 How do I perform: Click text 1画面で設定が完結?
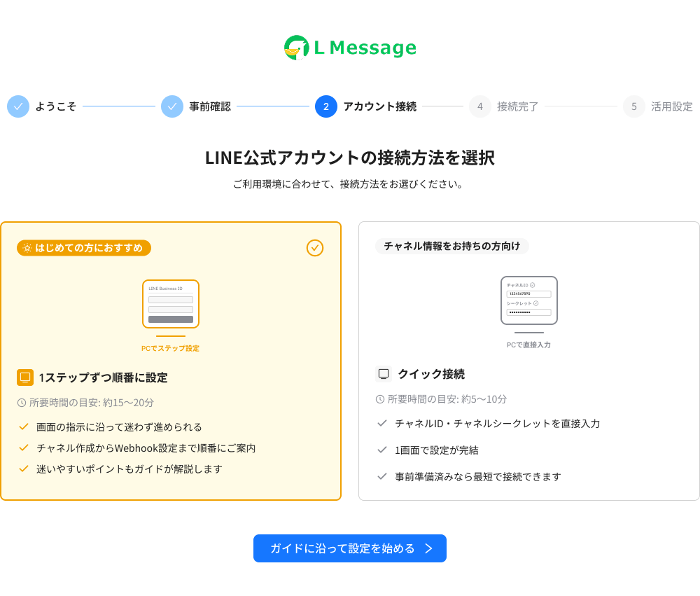437,450
